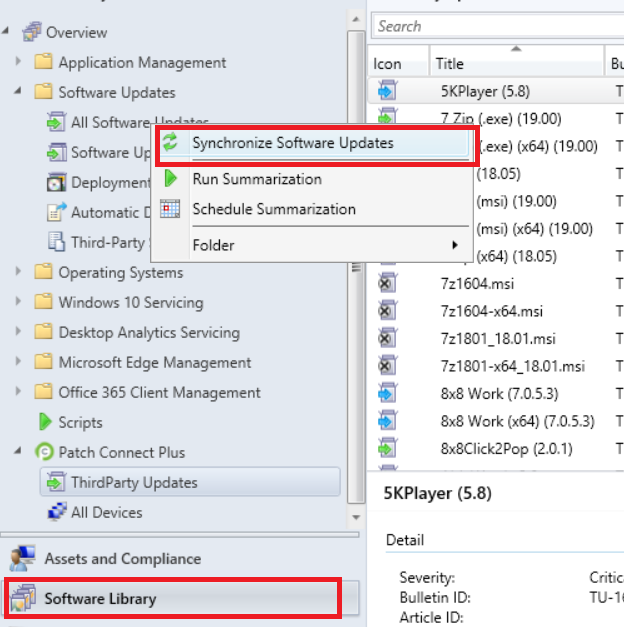Viewport: 624px width, 627px height.
Task: Click the Automatic Deployment Rules icon
Action: point(56,212)
